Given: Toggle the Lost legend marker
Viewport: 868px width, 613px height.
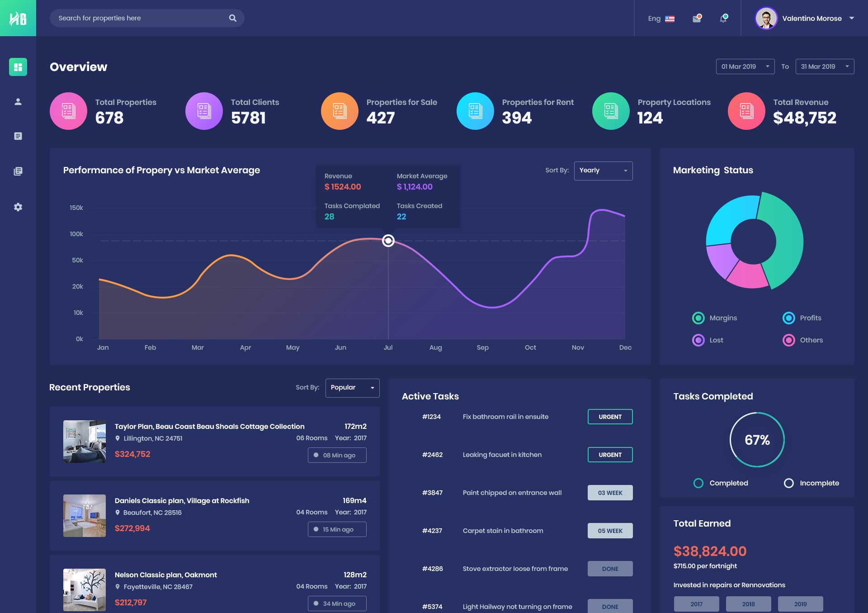Looking at the screenshot, I should [x=698, y=340].
